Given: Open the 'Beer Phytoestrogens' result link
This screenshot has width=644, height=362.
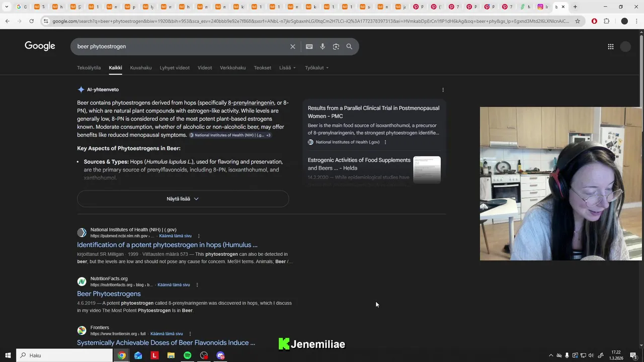Looking at the screenshot, I should pyautogui.click(x=109, y=294).
